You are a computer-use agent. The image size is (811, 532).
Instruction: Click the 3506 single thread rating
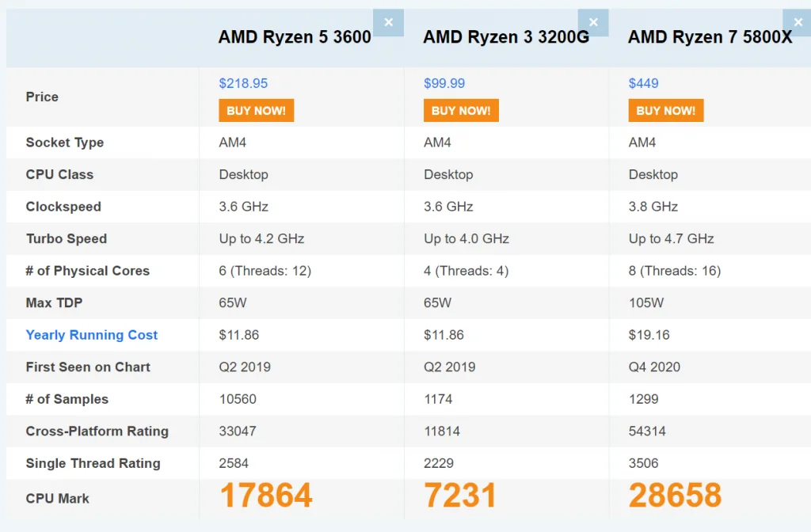click(x=643, y=463)
